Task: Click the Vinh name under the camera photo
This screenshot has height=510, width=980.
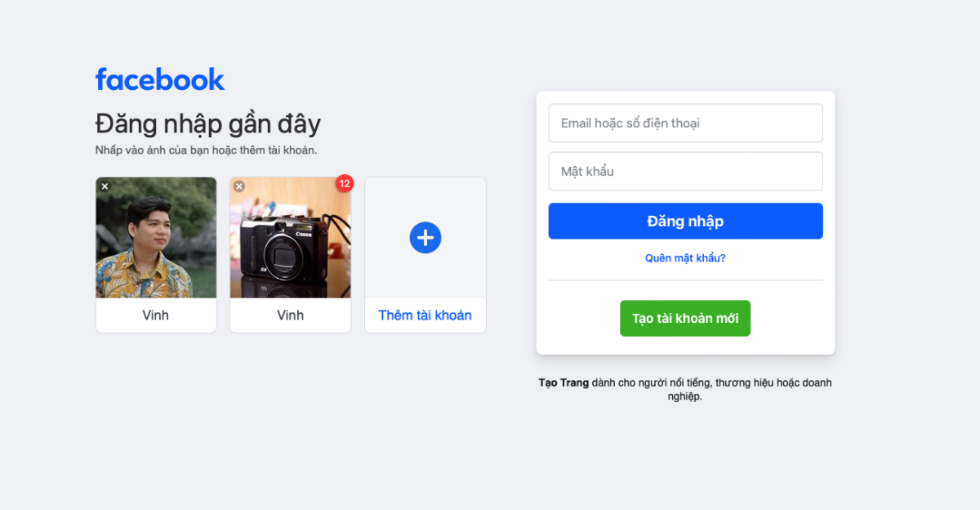Action: 291,315
